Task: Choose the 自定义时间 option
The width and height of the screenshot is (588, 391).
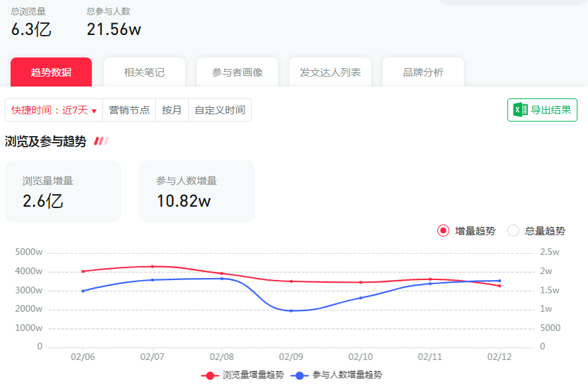Action: [x=219, y=110]
